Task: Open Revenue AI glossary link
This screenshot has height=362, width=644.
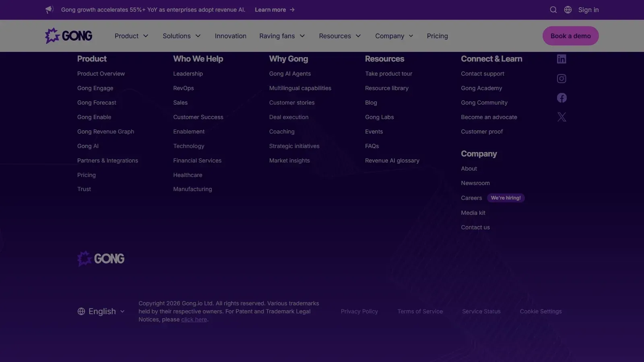Action: pos(392,160)
